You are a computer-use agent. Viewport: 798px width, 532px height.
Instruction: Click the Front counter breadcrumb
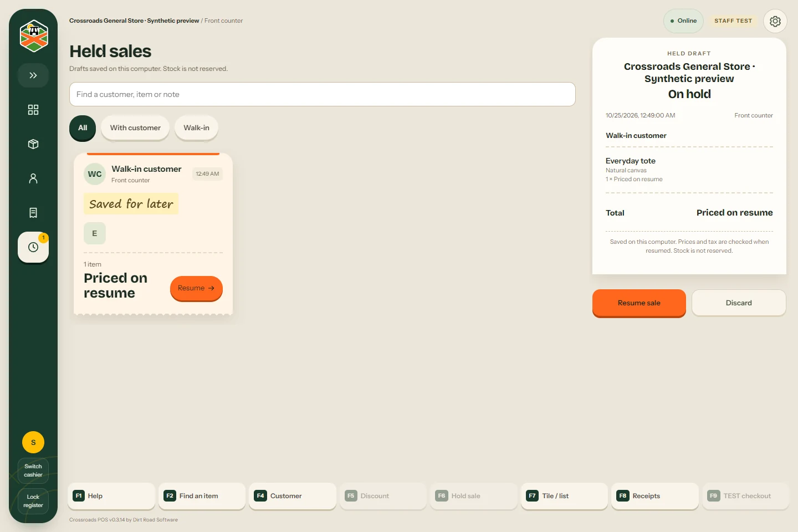click(223, 21)
